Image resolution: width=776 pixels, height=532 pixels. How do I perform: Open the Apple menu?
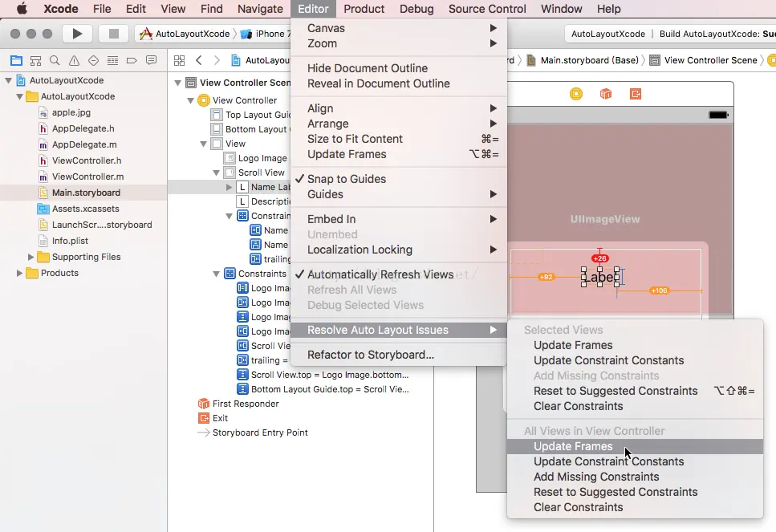click(22, 9)
